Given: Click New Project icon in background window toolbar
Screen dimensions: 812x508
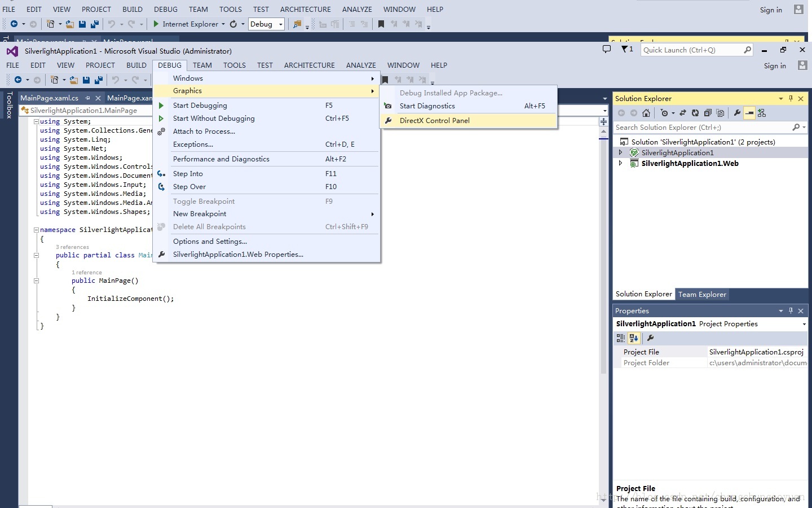Looking at the screenshot, I should coord(50,24).
